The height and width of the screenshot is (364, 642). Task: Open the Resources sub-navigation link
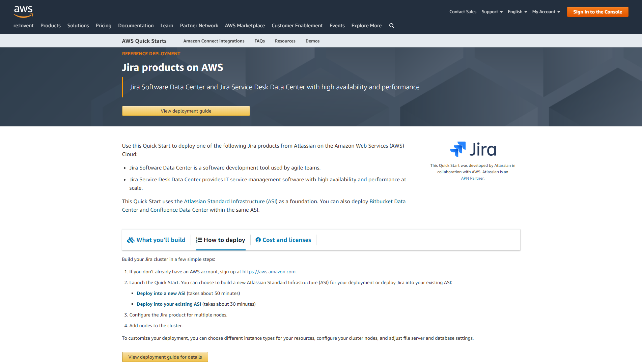[285, 41]
